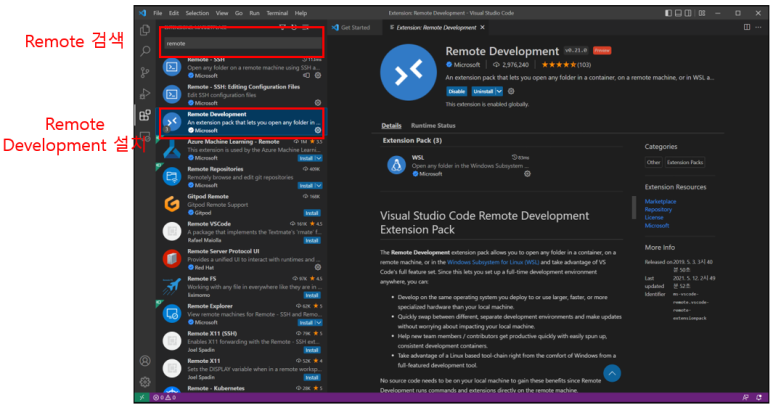
Task: Open Customize Layout button in title bar
Action: pyautogui.click(x=702, y=13)
